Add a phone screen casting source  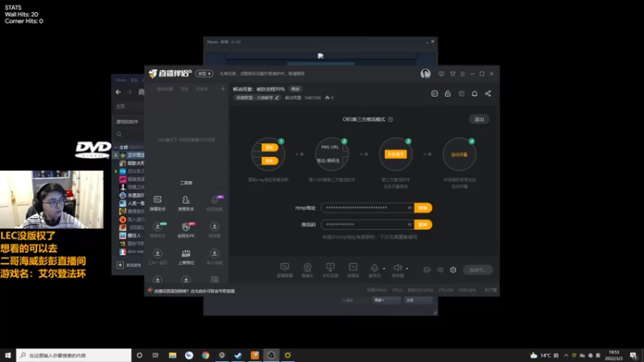(330, 270)
